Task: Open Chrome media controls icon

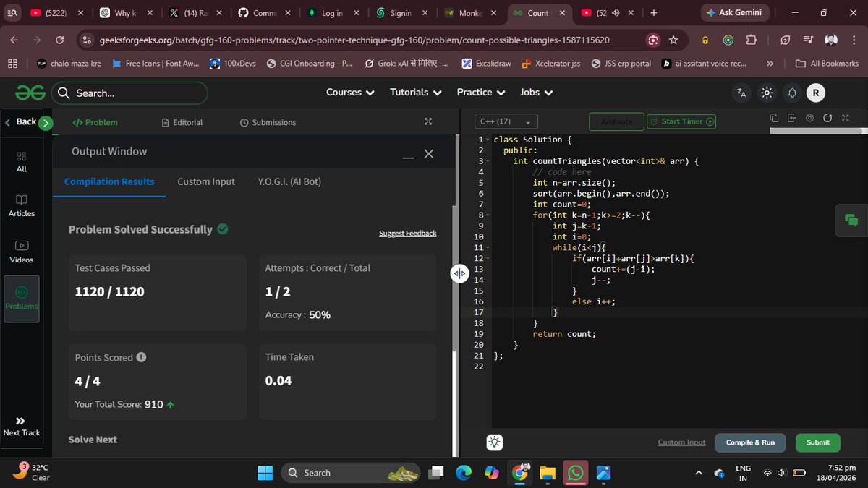Action: [x=807, y=40]
